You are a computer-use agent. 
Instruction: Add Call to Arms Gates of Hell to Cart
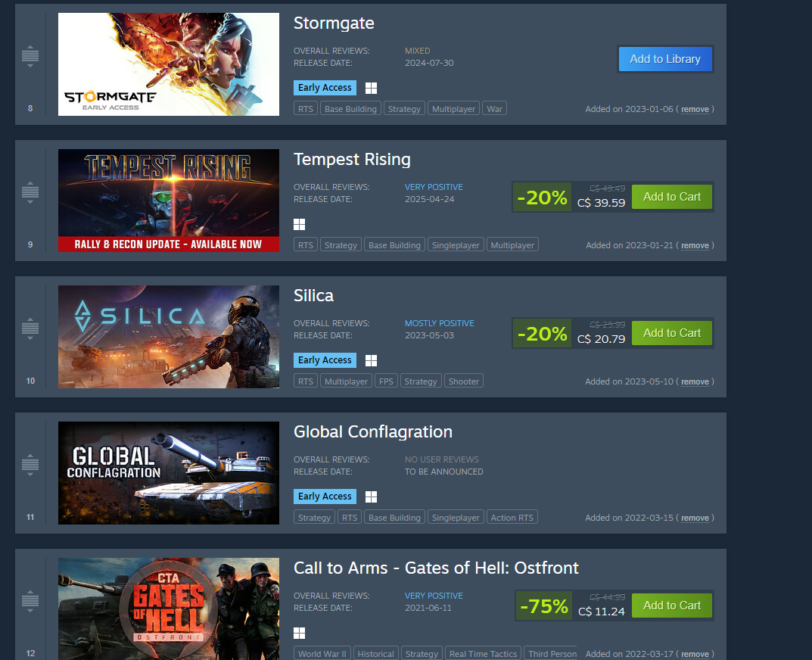coord(672,606)
